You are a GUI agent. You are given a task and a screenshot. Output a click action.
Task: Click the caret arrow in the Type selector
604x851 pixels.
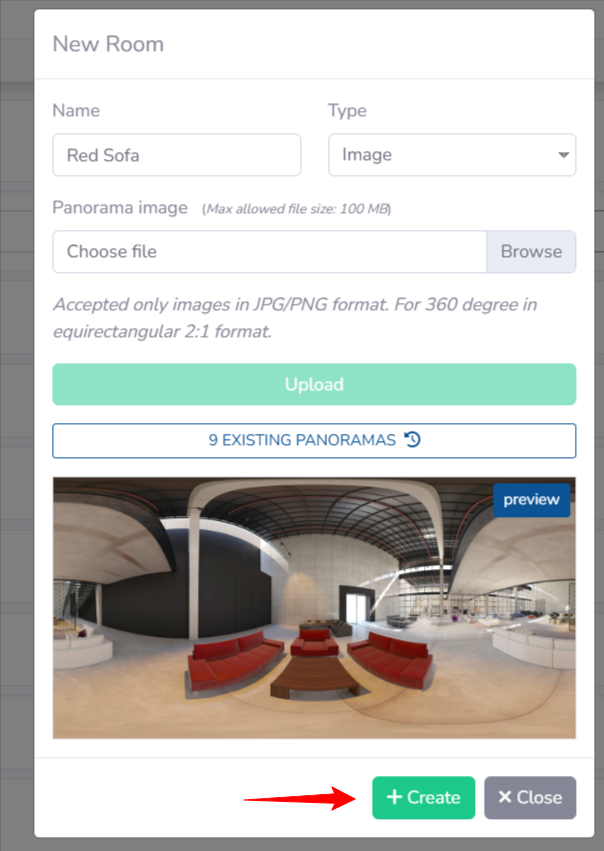click(x=563, y=155)
